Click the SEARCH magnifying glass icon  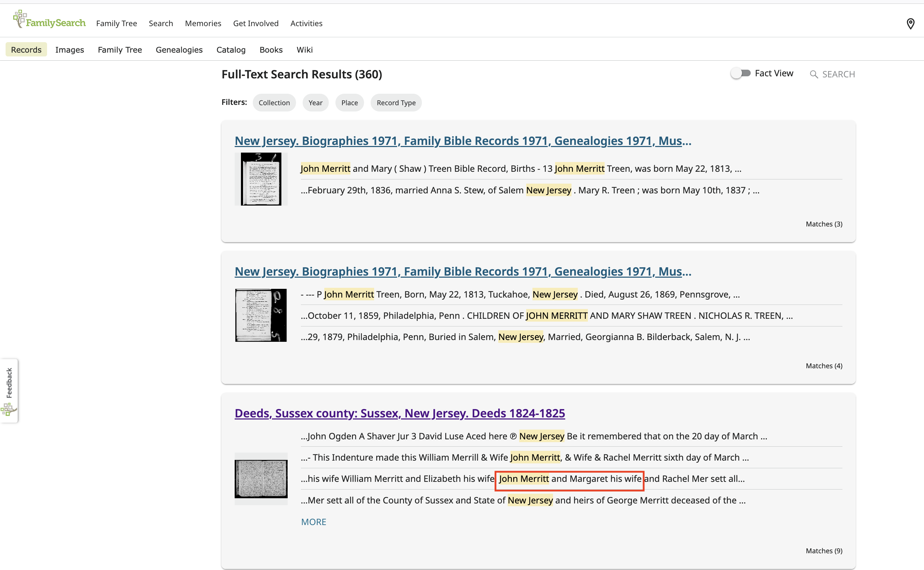point(814,74)
